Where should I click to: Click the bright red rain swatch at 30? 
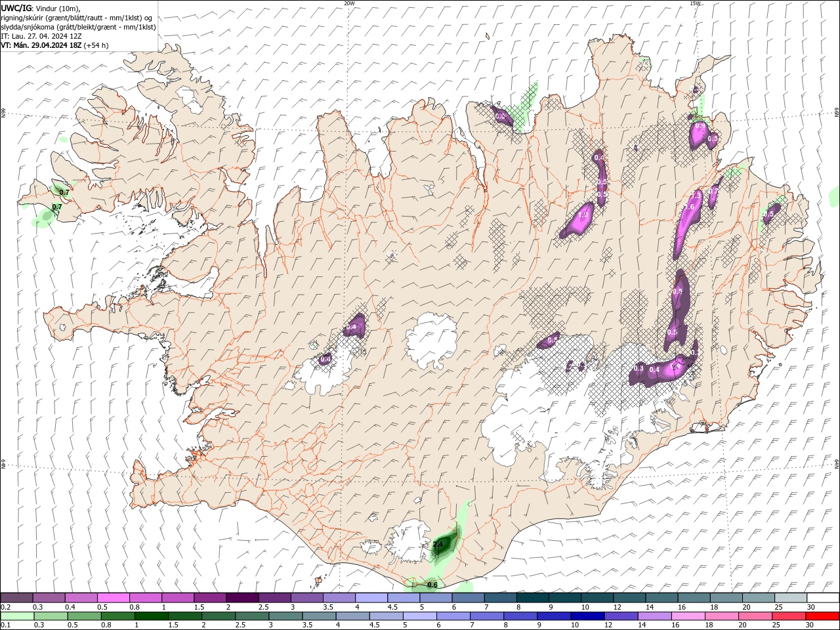823,616
